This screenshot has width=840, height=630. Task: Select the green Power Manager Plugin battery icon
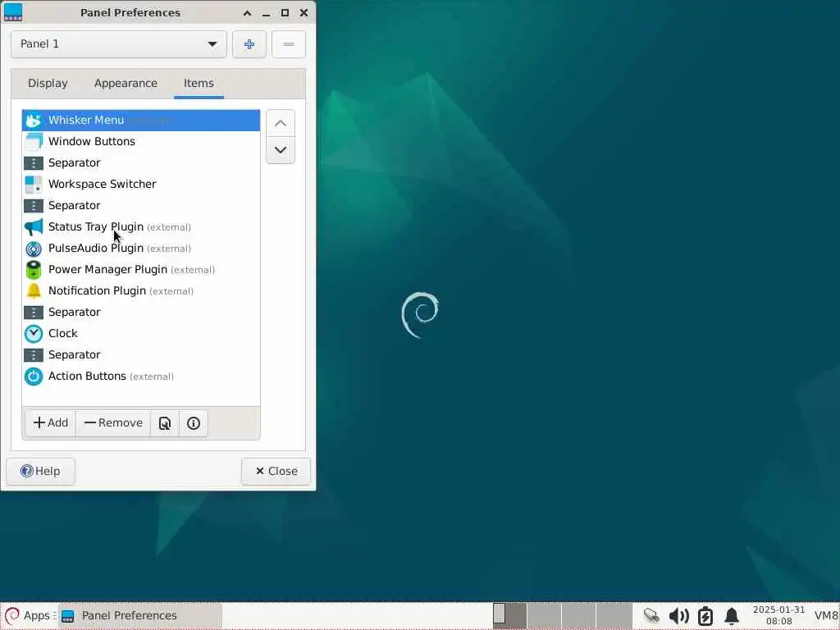click(x=33, y=270)
